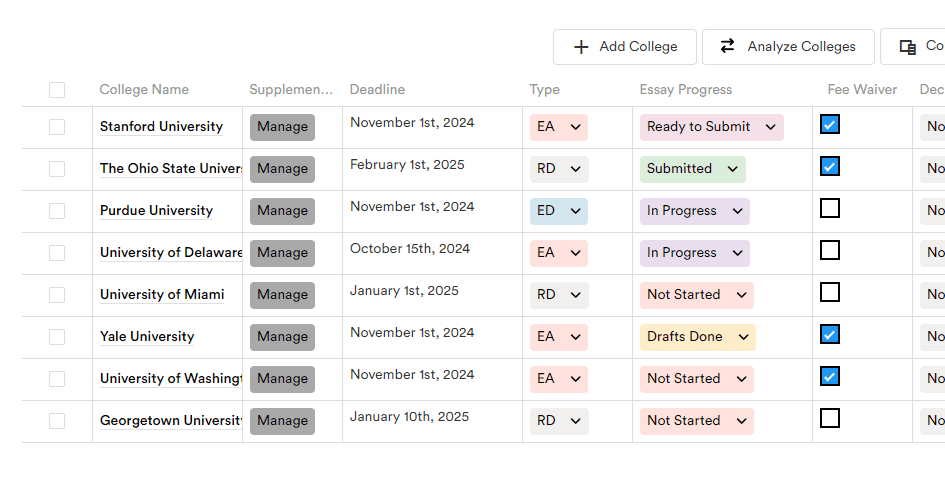Enable the fee waiver for Purdue University
Image resolution: width=945 pixels, height=486 pixels.
click(x=830, y=208)
